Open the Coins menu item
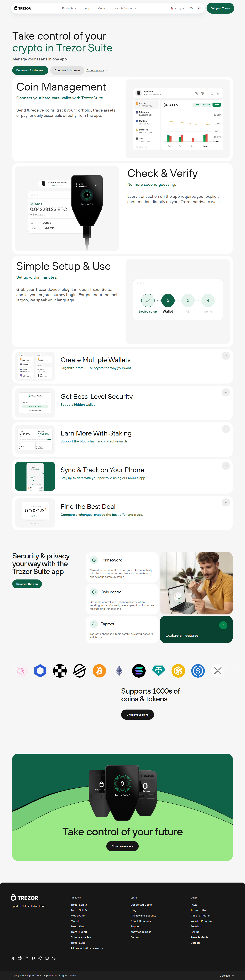245x980 pixels. (x=102, y=8)
